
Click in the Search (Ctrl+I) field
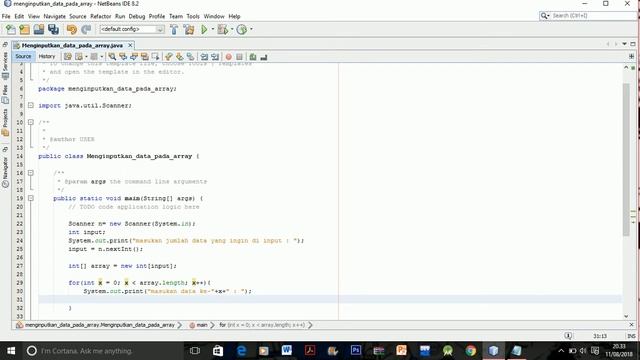click(x=594, y=16)
